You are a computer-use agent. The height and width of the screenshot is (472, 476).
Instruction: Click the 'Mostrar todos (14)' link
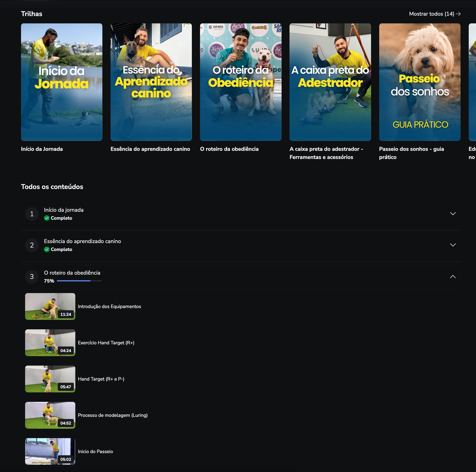434,14
